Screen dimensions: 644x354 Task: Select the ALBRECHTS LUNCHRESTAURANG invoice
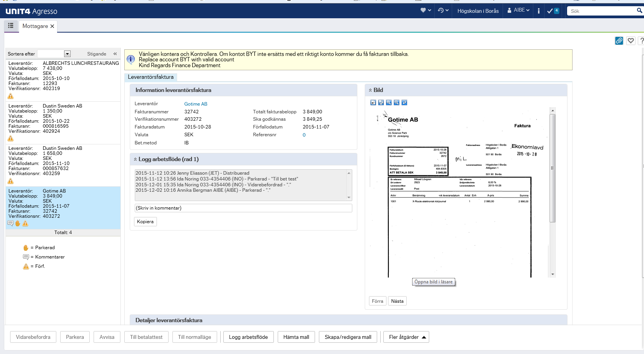[63, 80]
